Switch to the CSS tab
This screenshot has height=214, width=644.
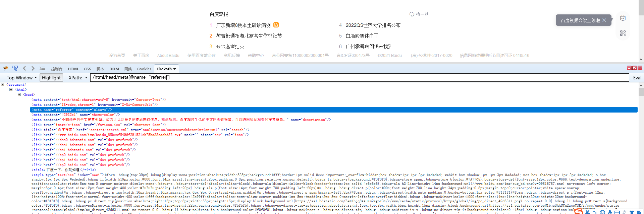(88, 69)
